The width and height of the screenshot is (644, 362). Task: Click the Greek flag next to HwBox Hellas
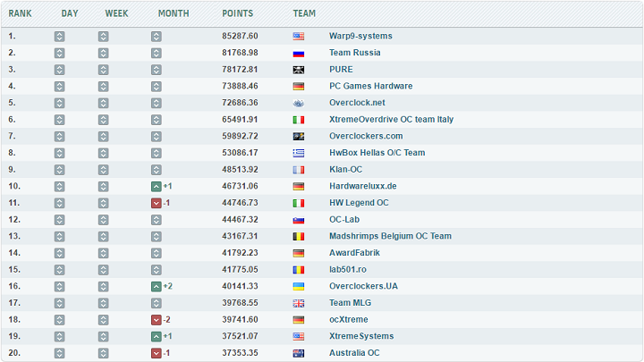coord(298,153)
